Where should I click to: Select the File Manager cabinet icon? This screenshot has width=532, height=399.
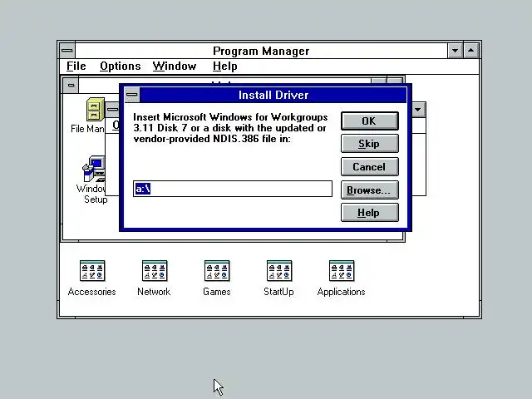click(x=96, y=109)
